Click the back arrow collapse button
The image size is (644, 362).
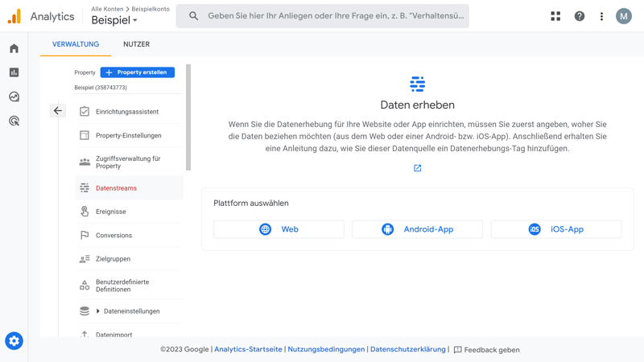(58, 111)
